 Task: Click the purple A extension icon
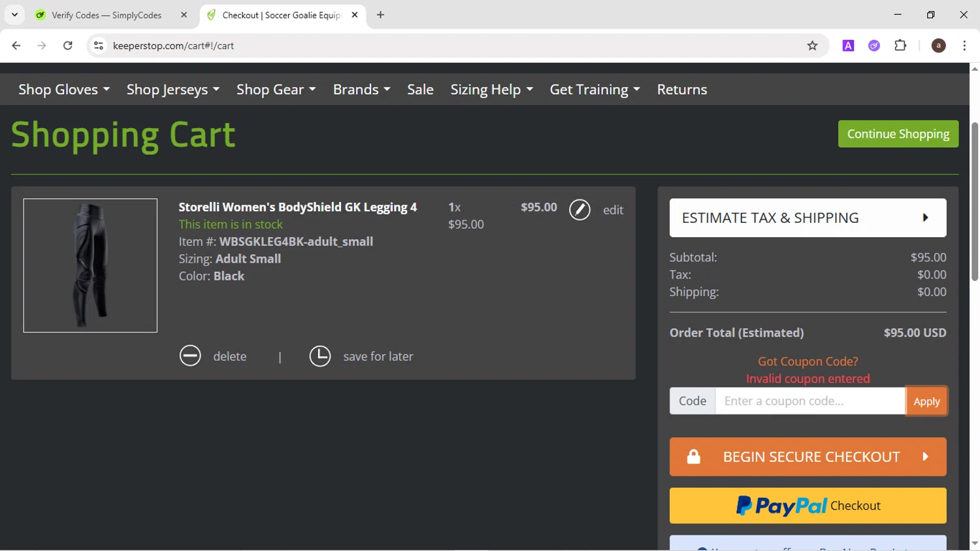[x=848, y=46]
